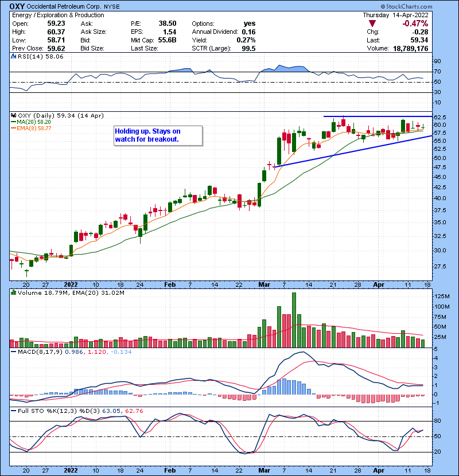Select the High value 60.37
The image size is (459, 476).
56,32
